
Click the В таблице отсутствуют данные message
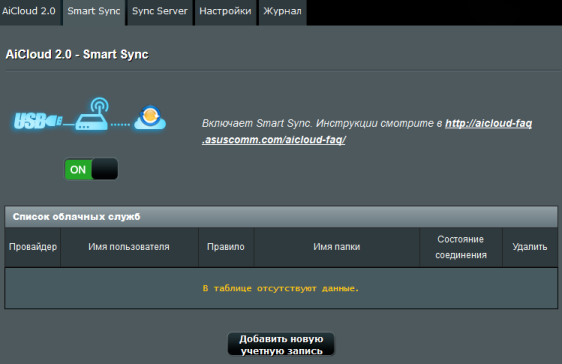(281, 288)
